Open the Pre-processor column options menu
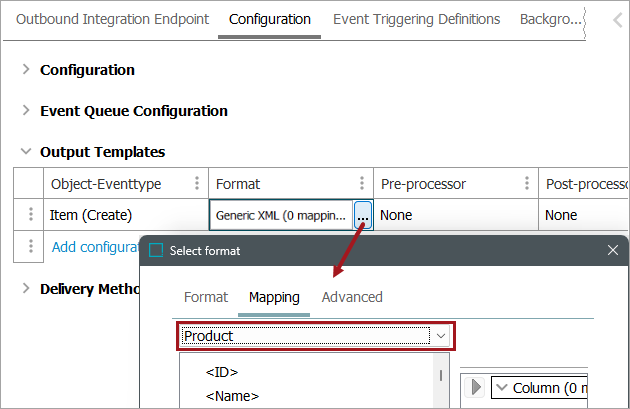Image resolution: width=630 pixels, height=409 pixels. [526, 184]
